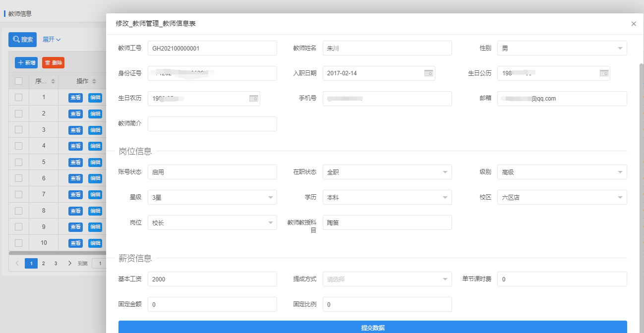Click the 教师简介 input field
Image resolution: width=644 pixels, height=333 pixels.
point(212,124)
